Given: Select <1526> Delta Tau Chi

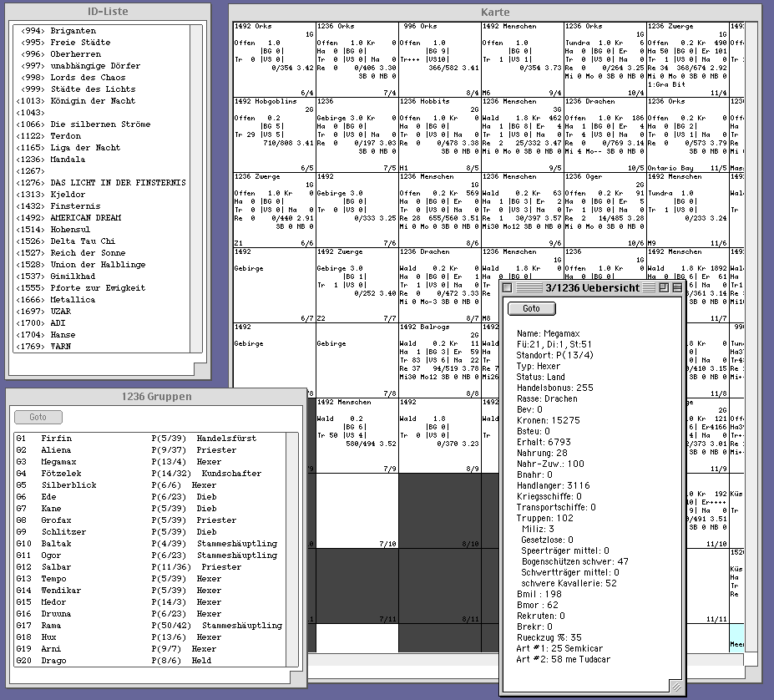Looking at the screenshot, I should pyautogui.click(x=101, y=241).
